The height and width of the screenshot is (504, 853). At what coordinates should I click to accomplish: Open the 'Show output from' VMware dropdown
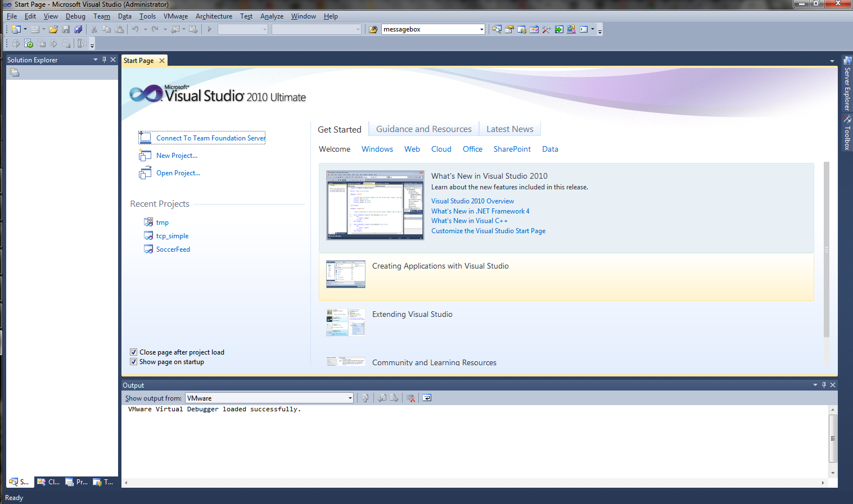pos(350,398)
